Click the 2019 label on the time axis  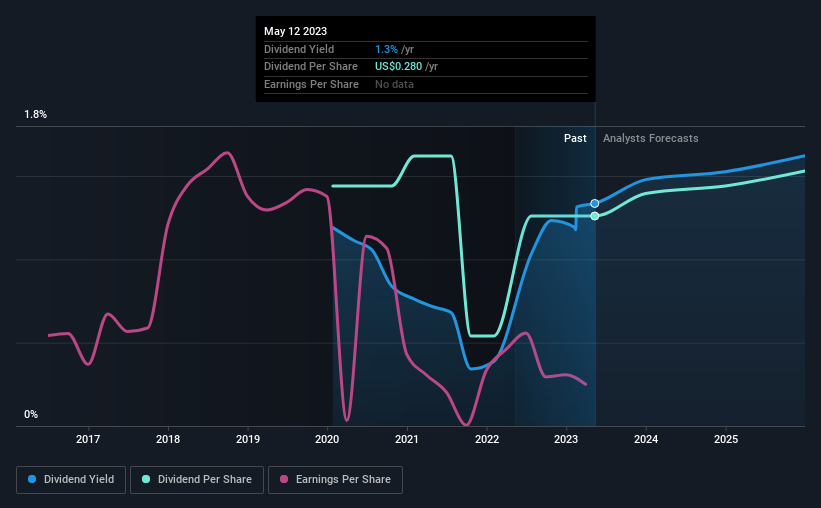click(248, 439)
